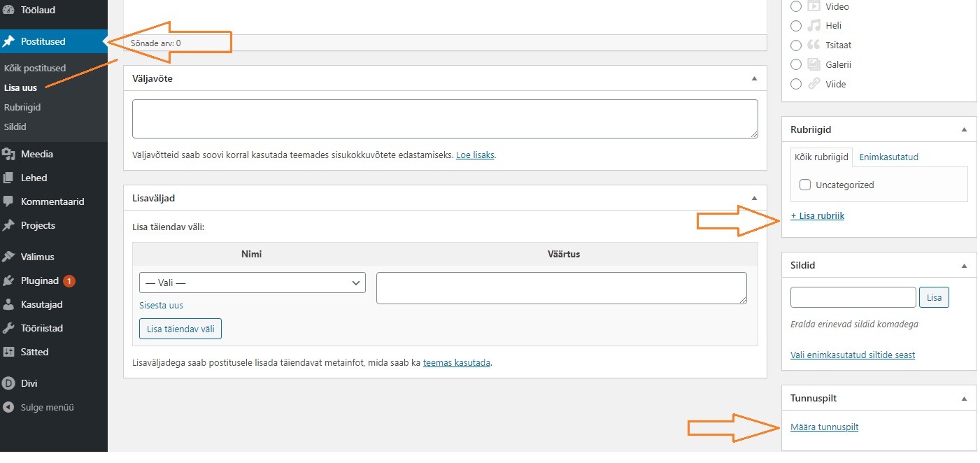
Task: Click the Tööriistad wrench icon
Action: click(8, 328)
